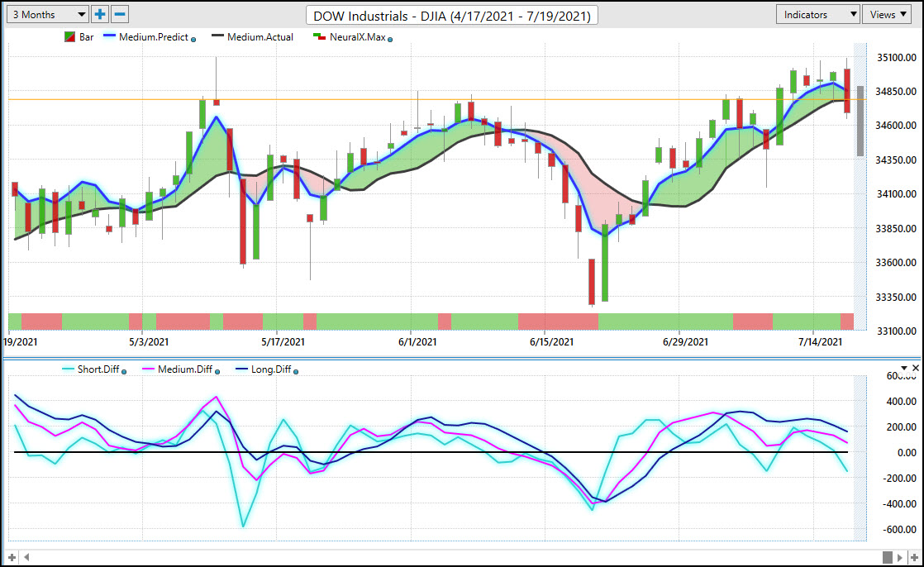The height and width of the screenshot is (567, 924).
Task: Click the NeuralX.Max legend label
Action: coord(357,37)
